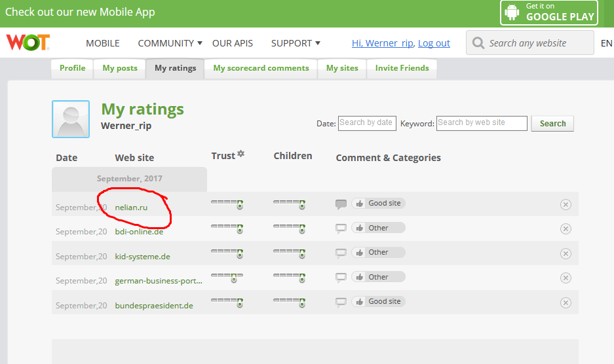Open comment bubble for nelian.ru
This screenshot has width=614, height=364.
[341, 204]
